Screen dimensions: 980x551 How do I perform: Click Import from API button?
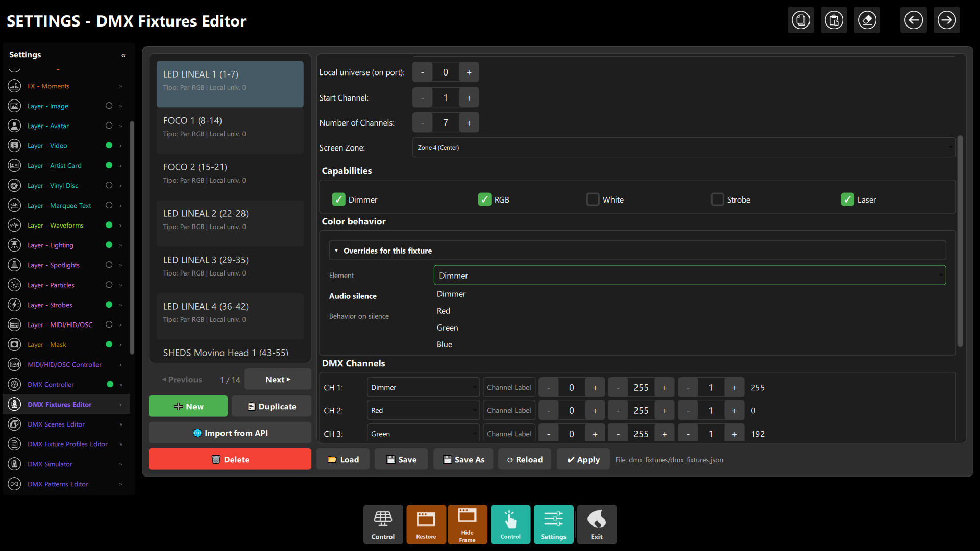230,433
